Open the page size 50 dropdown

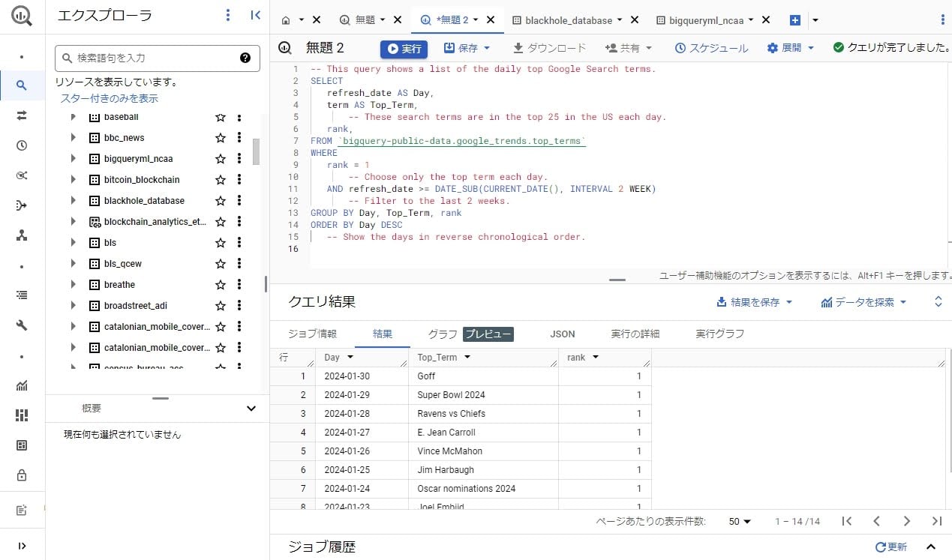pos(738,520)
